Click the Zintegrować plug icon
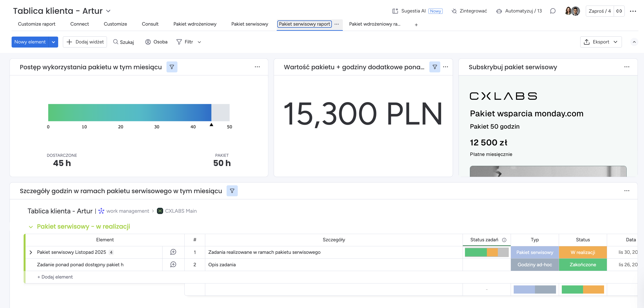Image resolution: width=644 pixels, height=308 pixels. (x=454, y=11)
